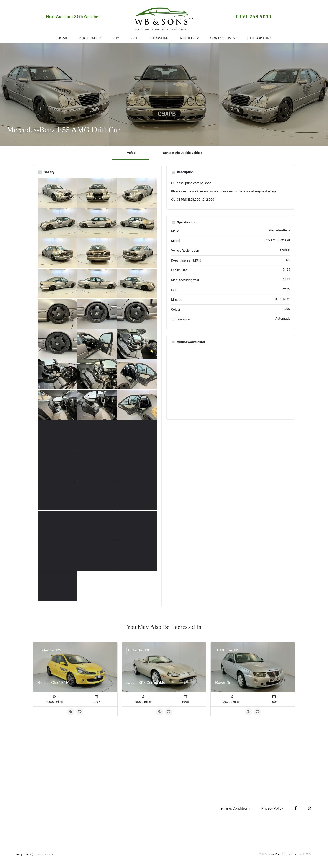Click the 'Lot Number: 159' badge

(x=139, y=650)
